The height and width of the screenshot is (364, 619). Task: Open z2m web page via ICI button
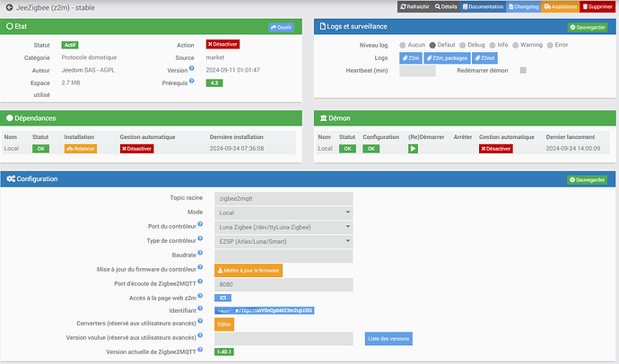223,298
